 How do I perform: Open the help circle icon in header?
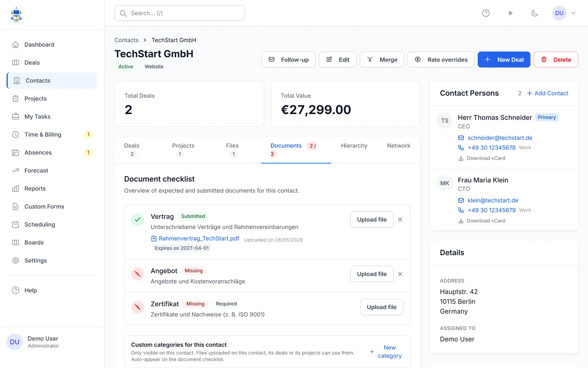[486, 13]
